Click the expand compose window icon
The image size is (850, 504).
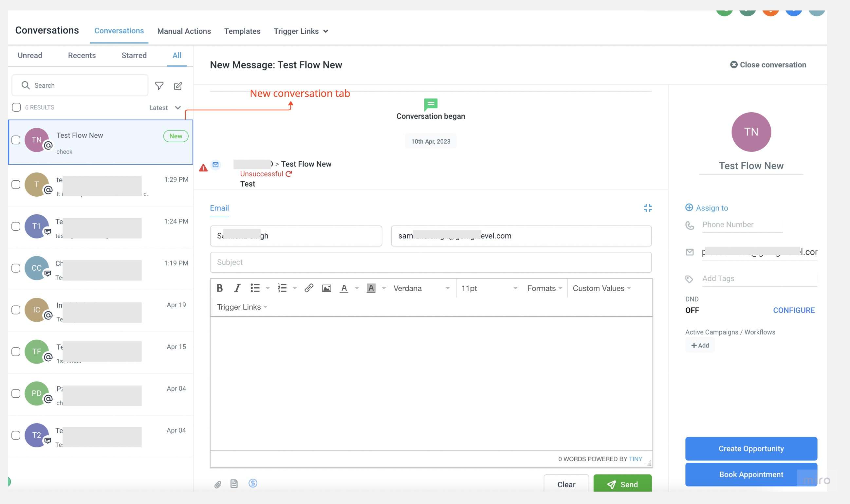coord(647,208)
